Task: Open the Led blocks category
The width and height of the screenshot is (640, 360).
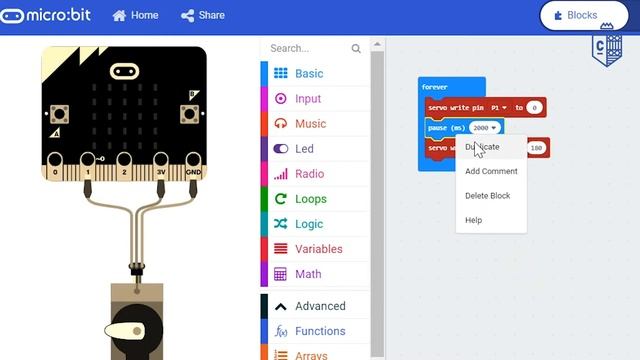Action: tap(315, 149)
